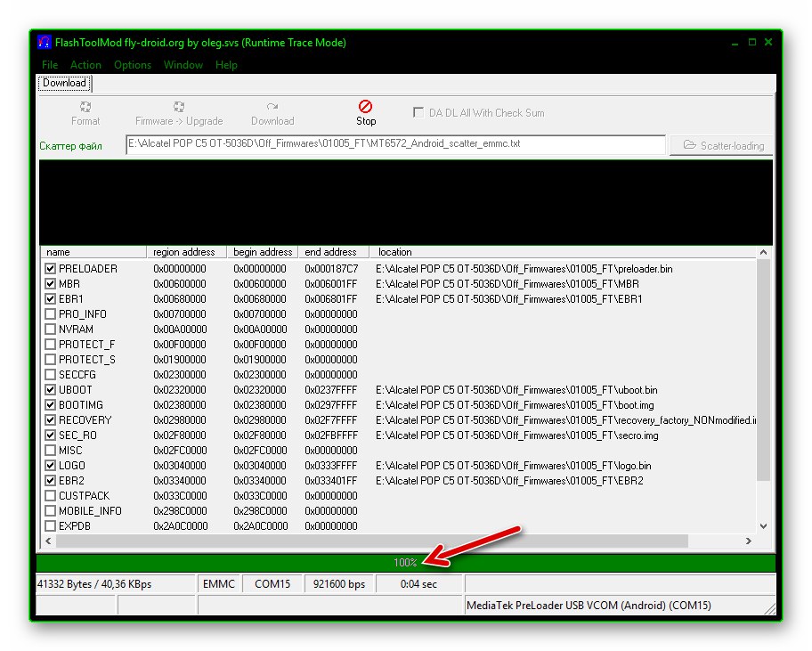Click the horizontal scrollbar right arrow
The height and width of the screenshot is (651, 812).
pyautogui.click(x=748, y=541)
